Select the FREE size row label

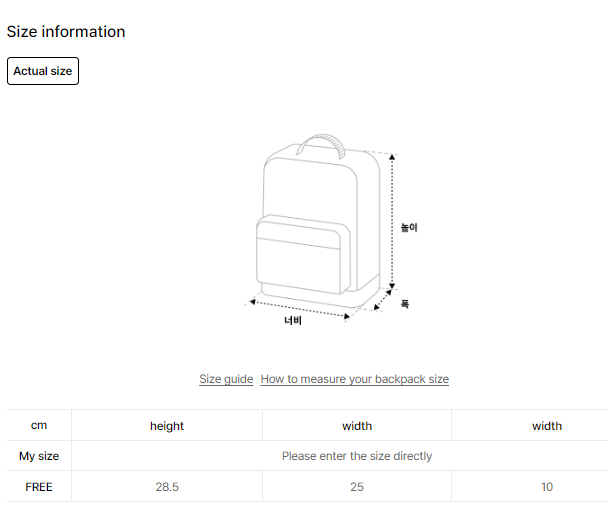tap(39, 487)
